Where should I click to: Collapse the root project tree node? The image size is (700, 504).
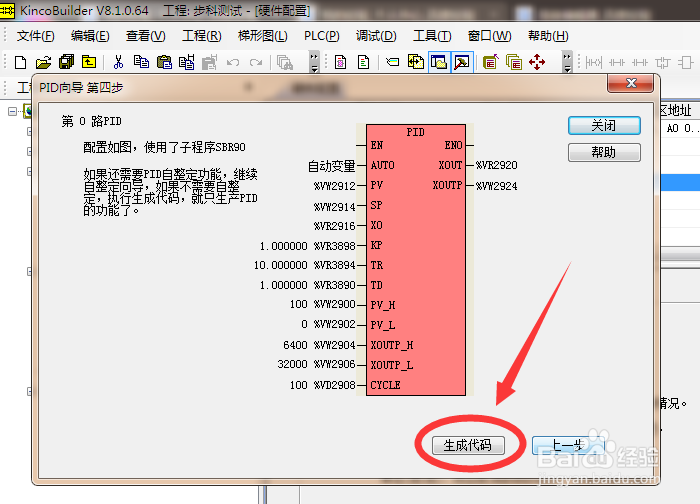(x=12, y=111)
